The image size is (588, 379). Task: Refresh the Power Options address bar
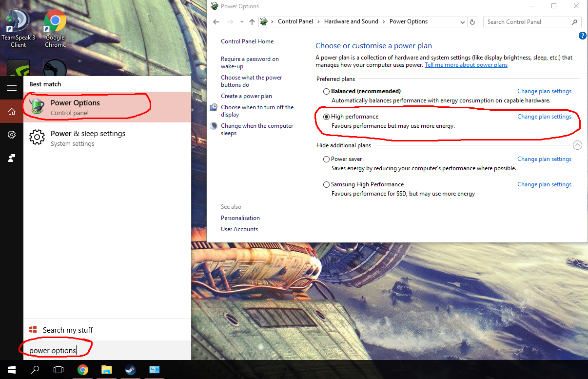[472, 22]
